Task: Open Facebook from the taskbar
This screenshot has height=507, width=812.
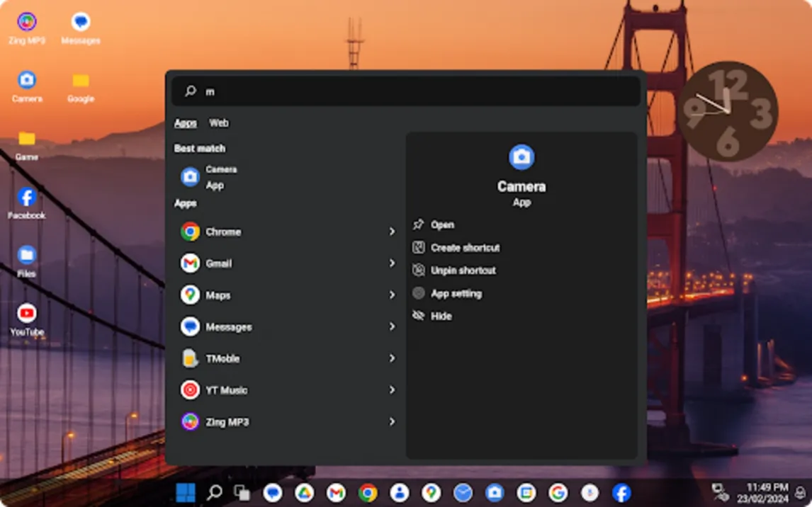Action: tap(621, 493)
